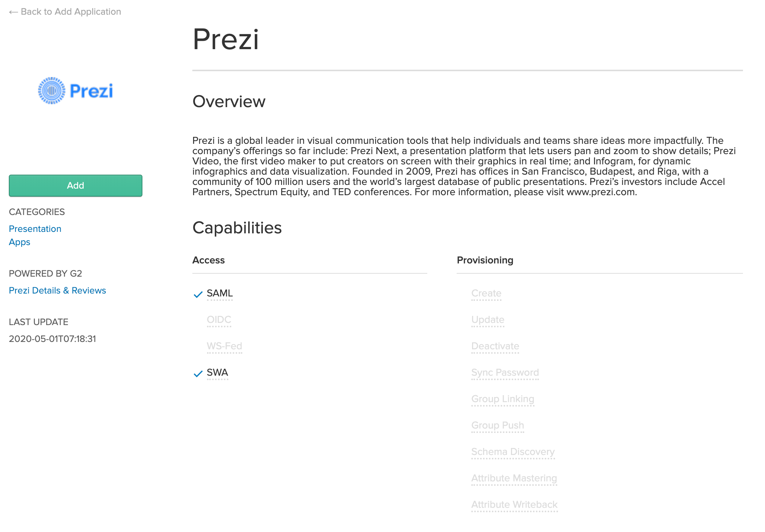
Task: Open Prezi Details & Reviews link
Action: (57, 290)
